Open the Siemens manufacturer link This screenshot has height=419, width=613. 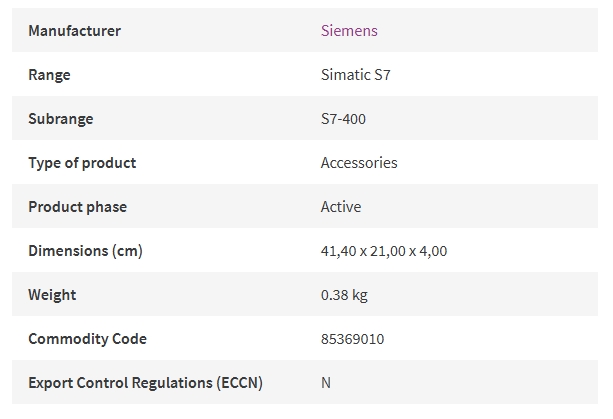tap(349, 30)
